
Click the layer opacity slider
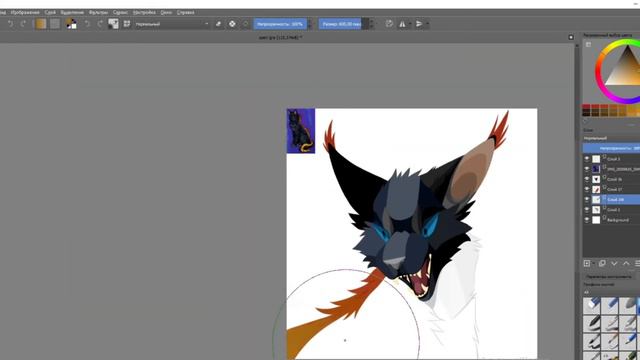pyautogui.click(x=611, y=148)
